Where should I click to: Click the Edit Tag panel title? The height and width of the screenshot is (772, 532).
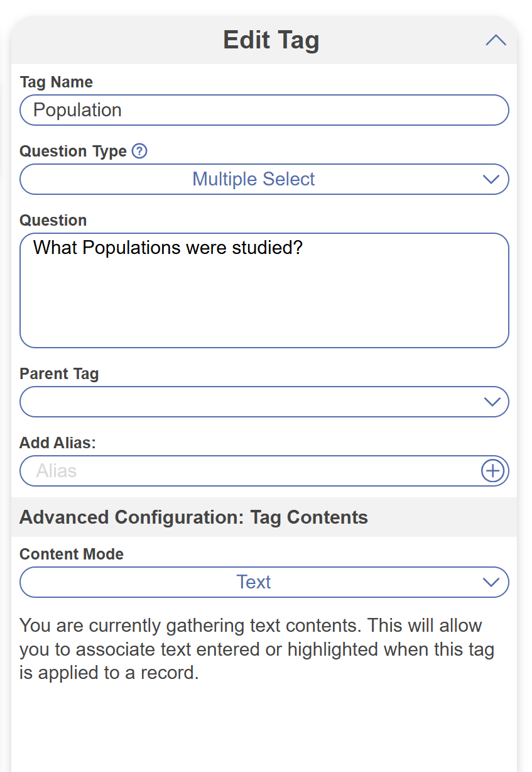(x=271, y=41)
